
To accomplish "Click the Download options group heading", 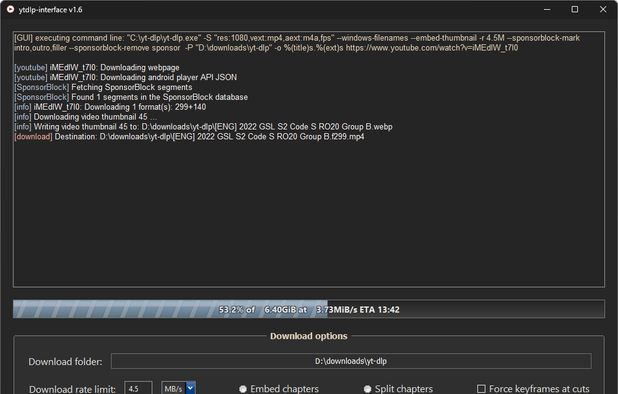I will [309, 336].
